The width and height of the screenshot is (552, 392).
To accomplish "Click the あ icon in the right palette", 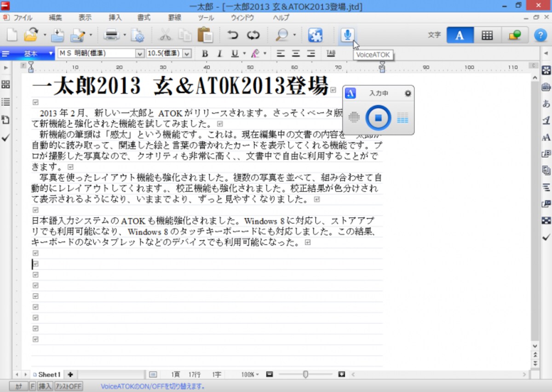I will pyautogui.click(x=546, y=103).
